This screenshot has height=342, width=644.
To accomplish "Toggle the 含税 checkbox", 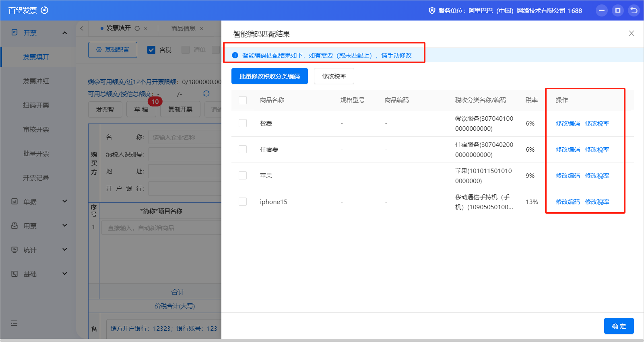I will [151, 50].
